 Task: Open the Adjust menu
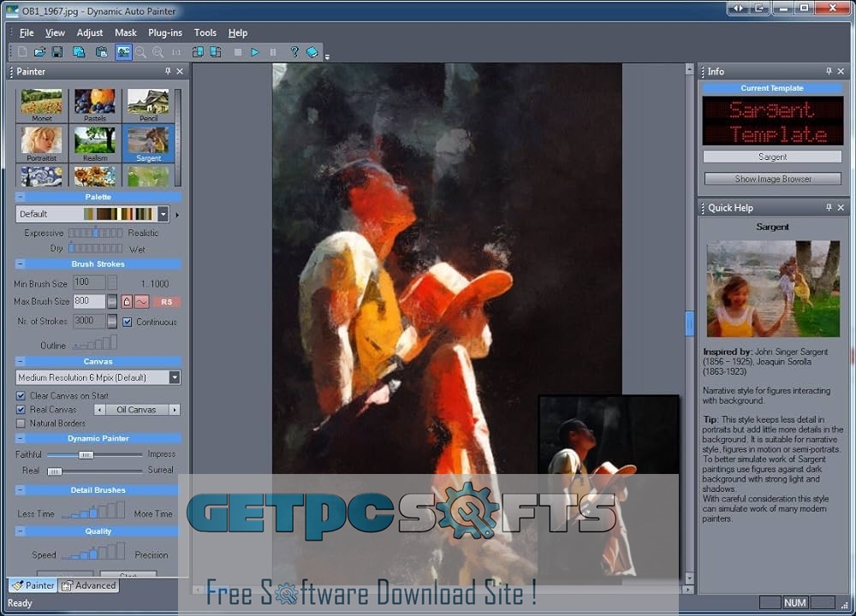90,33
